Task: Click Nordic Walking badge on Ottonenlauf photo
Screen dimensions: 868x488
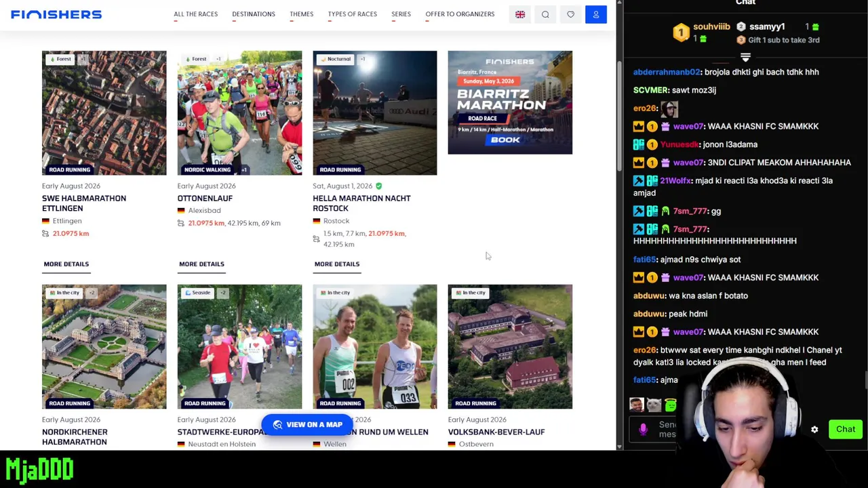Action: tap(208, 169)
